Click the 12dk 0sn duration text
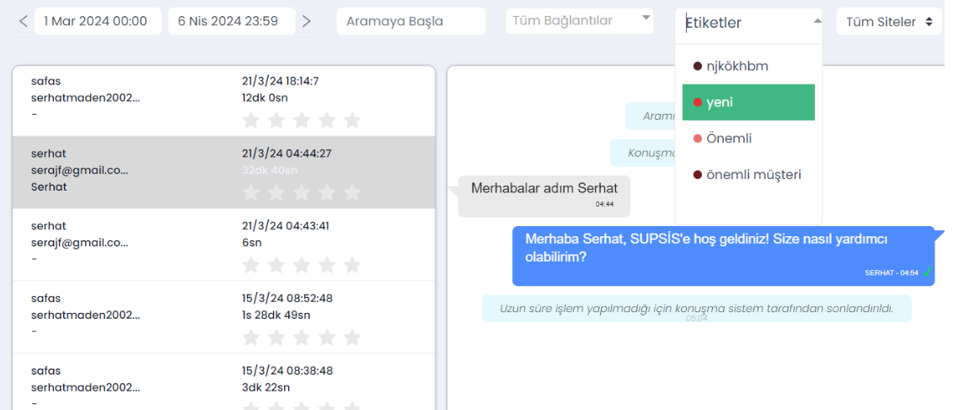The height and width of the screenshot is (410, 980). [x=265, y=98]
